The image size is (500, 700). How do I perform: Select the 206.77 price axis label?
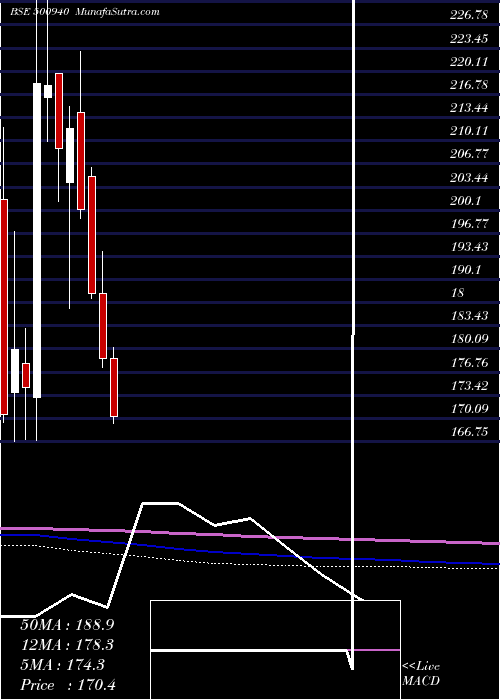tap(469, 154)
